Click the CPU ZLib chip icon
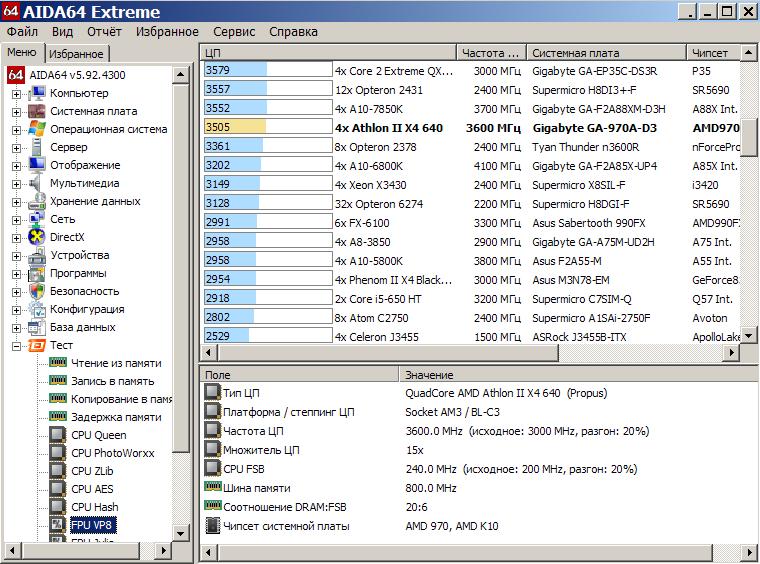 (58, 470)
